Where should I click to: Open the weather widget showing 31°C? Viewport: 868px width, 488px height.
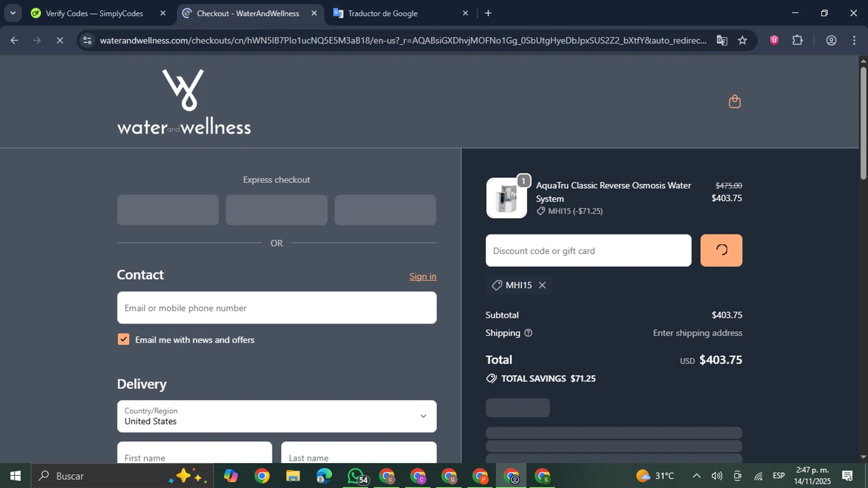click(x=655, y=476)
